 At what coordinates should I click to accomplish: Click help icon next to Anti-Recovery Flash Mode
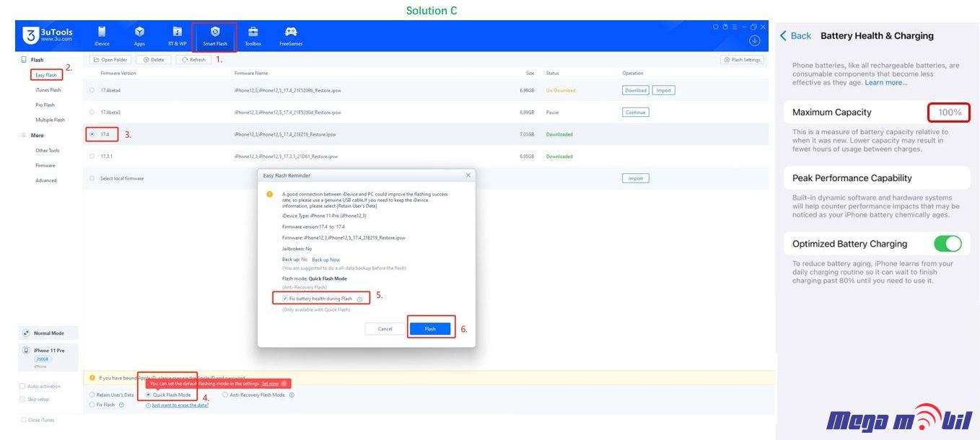tap(291, 395)
